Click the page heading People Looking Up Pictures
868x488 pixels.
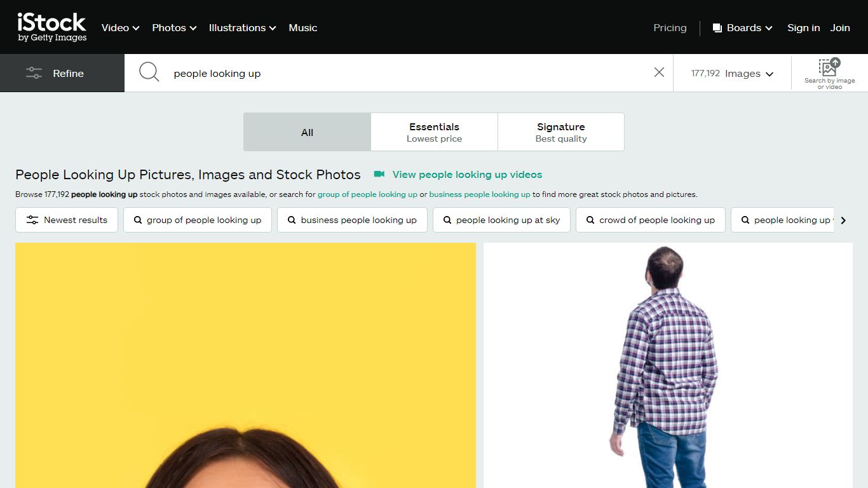point(188,175)
